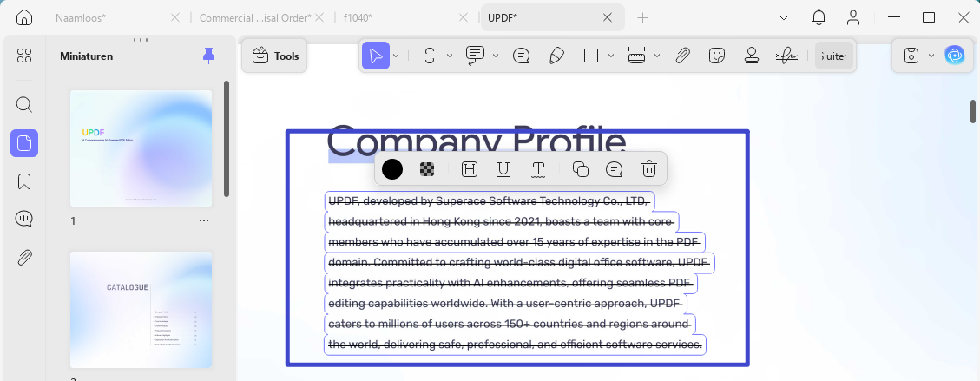Toggle the pin on Miniaturen panel
980x381 pixels.
(x=208, y=56)
